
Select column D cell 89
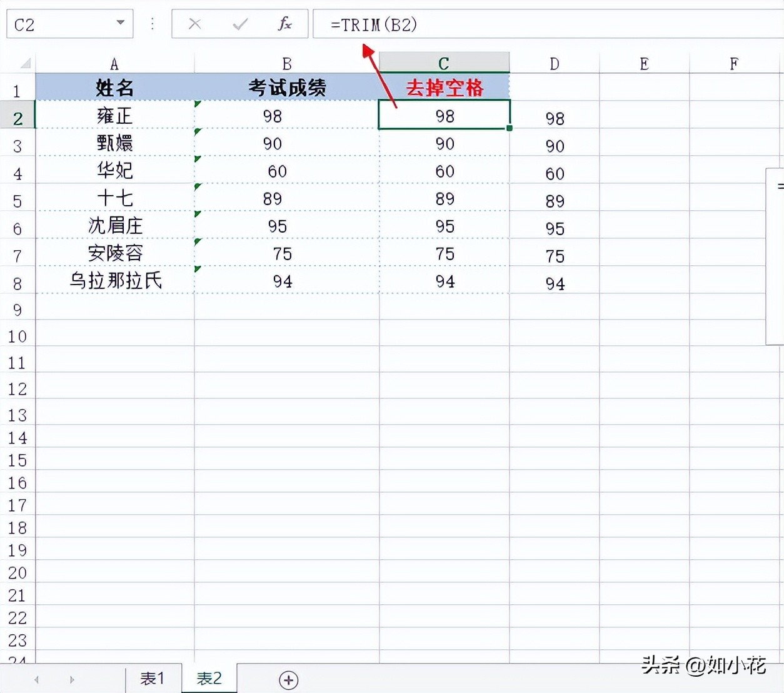(555, 198)
